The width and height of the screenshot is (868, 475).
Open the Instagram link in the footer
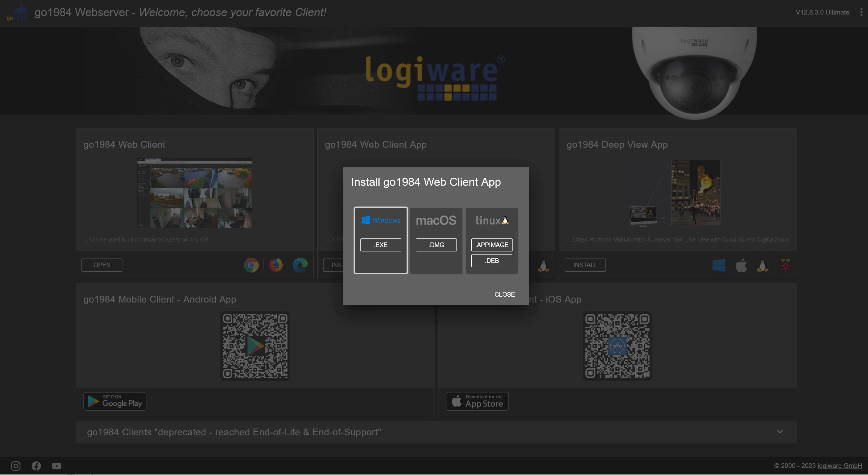point(16,466)
